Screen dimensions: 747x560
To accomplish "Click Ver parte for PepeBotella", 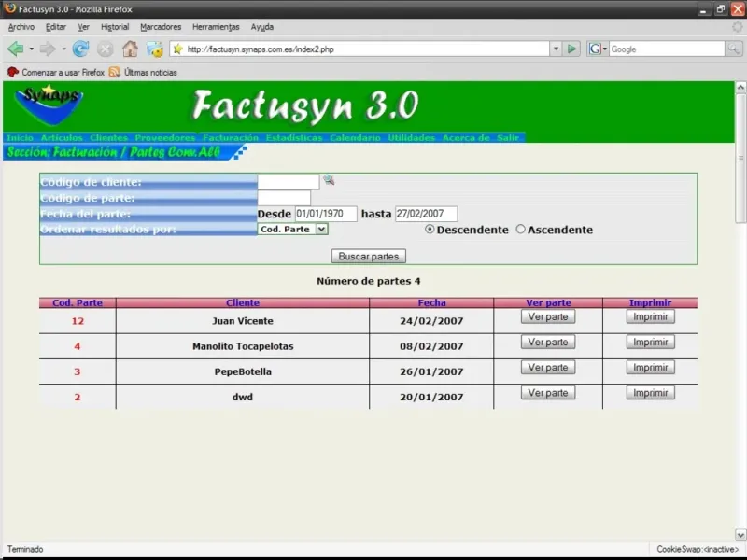I will [548, 367].
